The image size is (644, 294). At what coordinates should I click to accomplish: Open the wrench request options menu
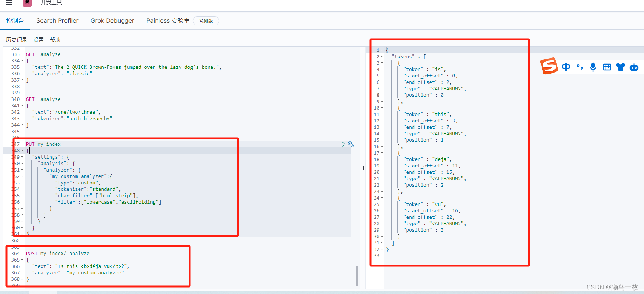(x=351, y=144)
